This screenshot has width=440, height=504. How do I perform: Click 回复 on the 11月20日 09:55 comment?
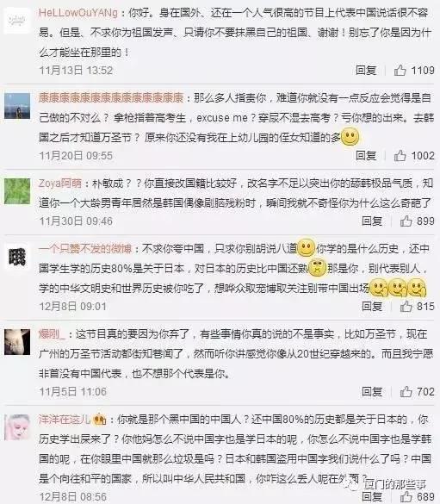point(366,156)
